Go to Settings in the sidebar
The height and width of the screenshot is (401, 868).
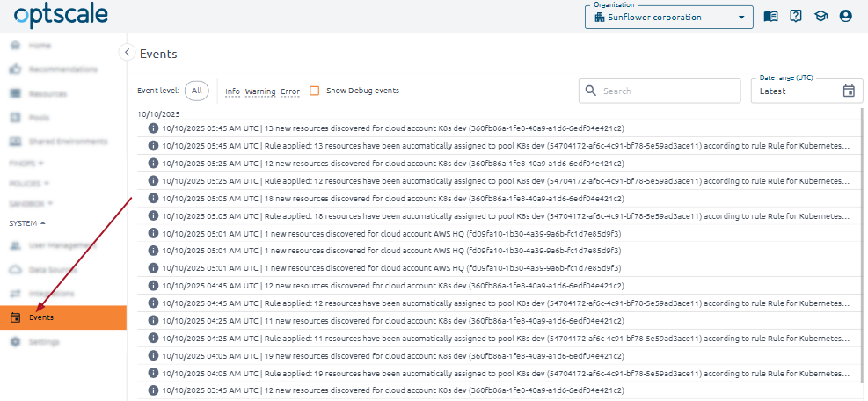click(44, 341)
